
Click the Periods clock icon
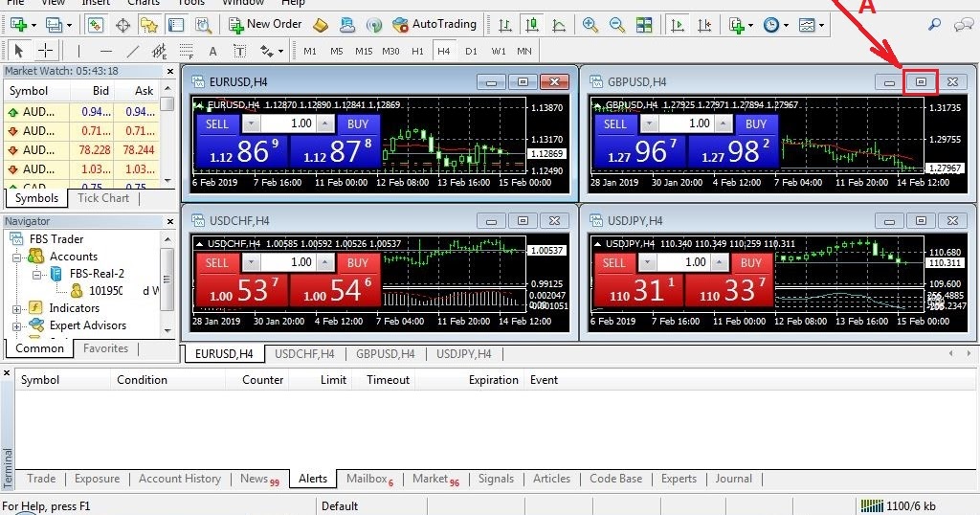point(771,25)
